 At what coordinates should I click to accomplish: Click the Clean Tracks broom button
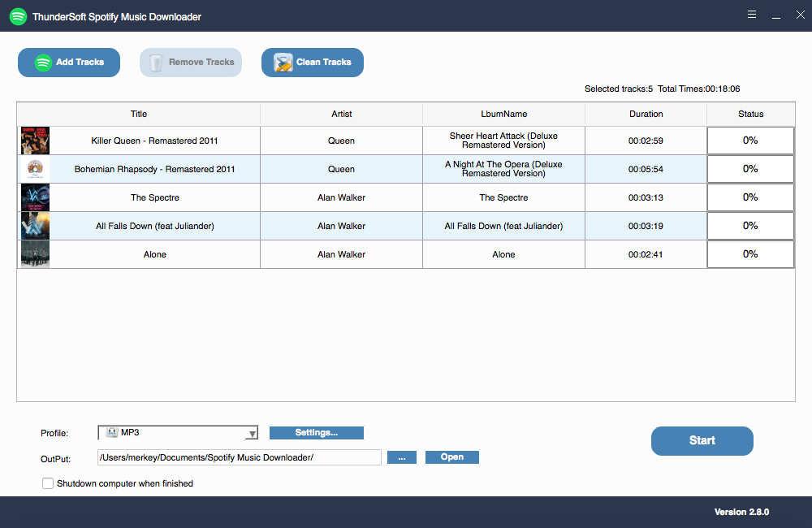click(313, 63)
